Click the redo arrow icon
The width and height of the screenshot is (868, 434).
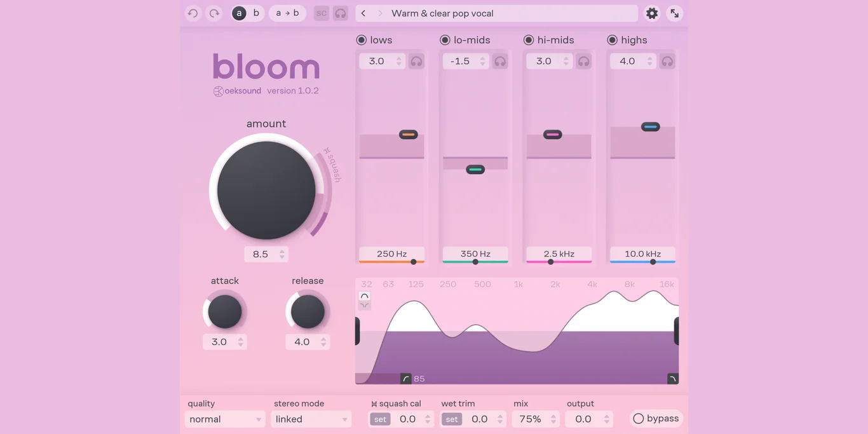coord(214,13)
